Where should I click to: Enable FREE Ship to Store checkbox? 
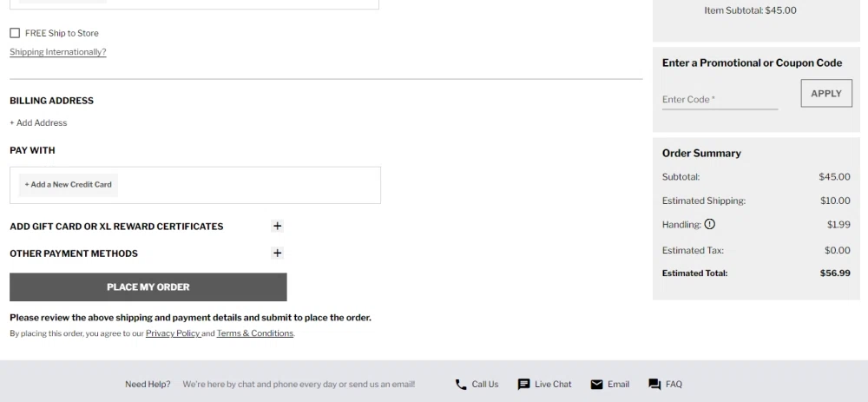point(15,33)
